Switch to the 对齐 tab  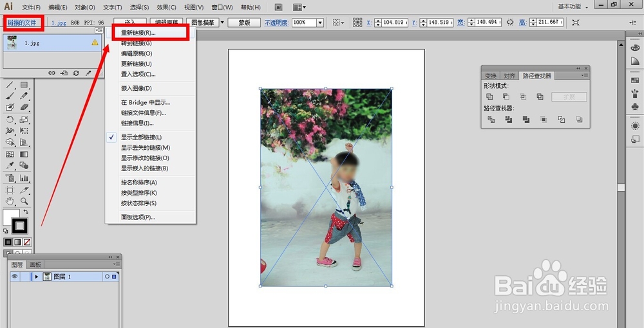pos(509,76)
